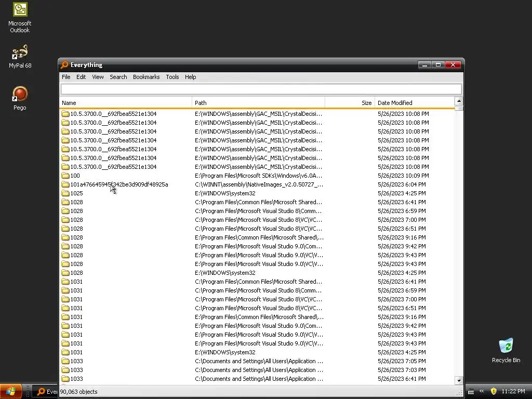The height and width of the screenshot is (399, 532).
Task: Click path E:\Program Files\Microsoft SDKs\Windows\v6.0A
Action: point(258,176)
